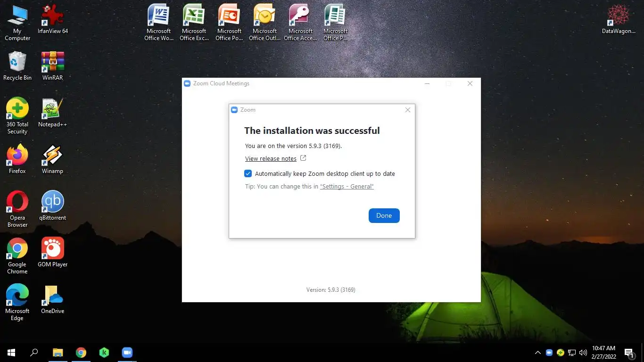Open taskbar Search
This screenshot has height=362, width=644.
34,352
